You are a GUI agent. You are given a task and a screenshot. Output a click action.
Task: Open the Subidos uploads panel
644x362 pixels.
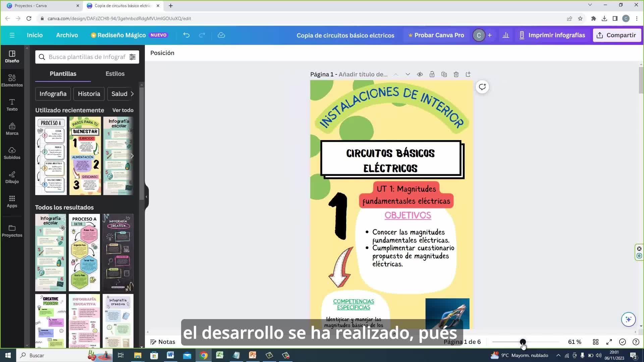(12, 153)
